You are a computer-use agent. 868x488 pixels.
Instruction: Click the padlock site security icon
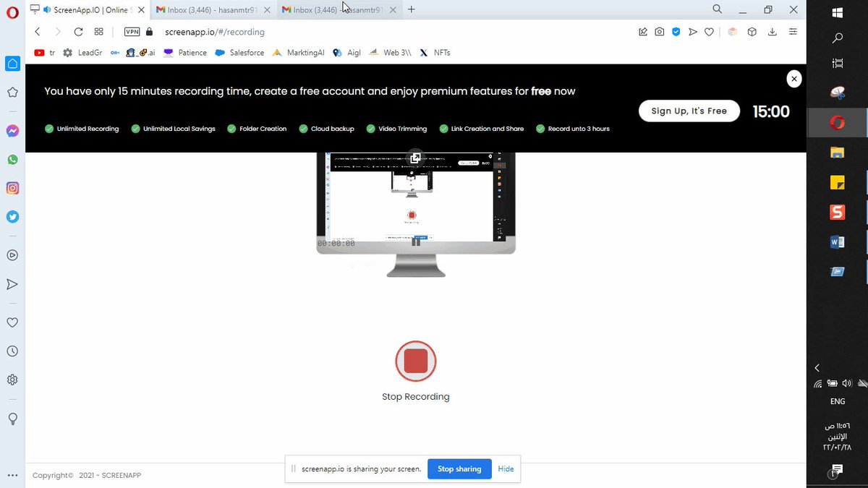[150, 32]
